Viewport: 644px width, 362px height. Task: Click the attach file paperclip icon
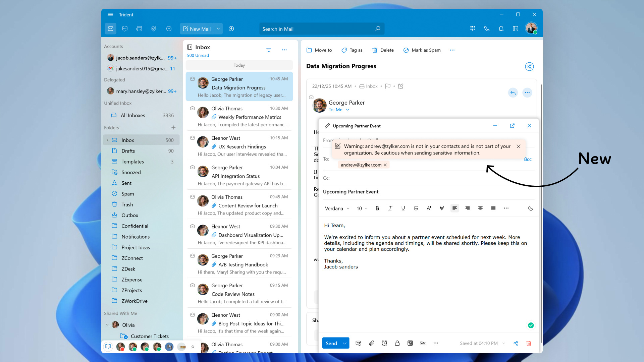tap(371, 343)
